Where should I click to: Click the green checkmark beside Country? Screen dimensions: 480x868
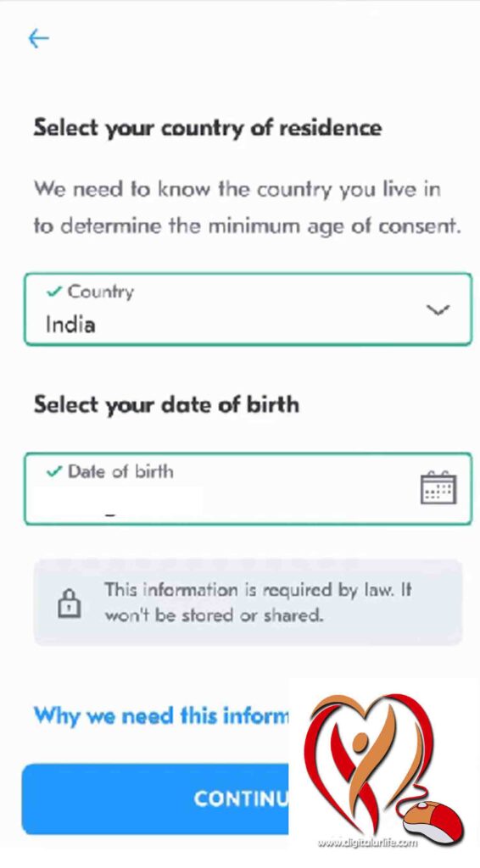pos(53,292)
